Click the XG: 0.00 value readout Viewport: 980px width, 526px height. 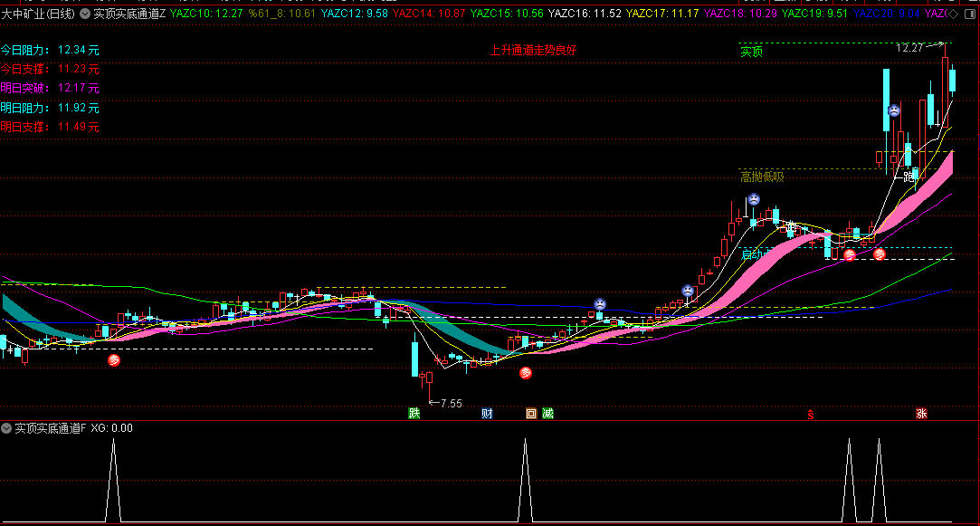(112, 428)
